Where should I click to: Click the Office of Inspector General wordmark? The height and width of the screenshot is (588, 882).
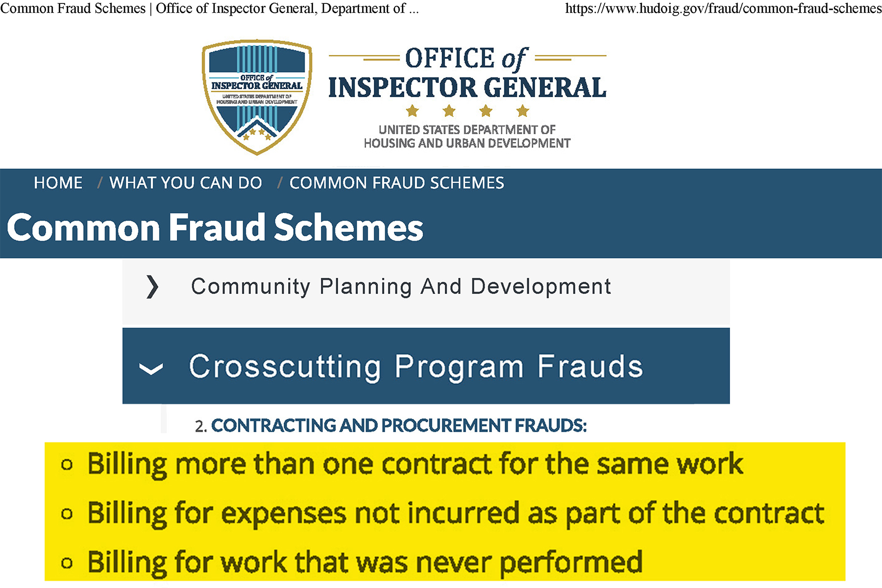467,73
